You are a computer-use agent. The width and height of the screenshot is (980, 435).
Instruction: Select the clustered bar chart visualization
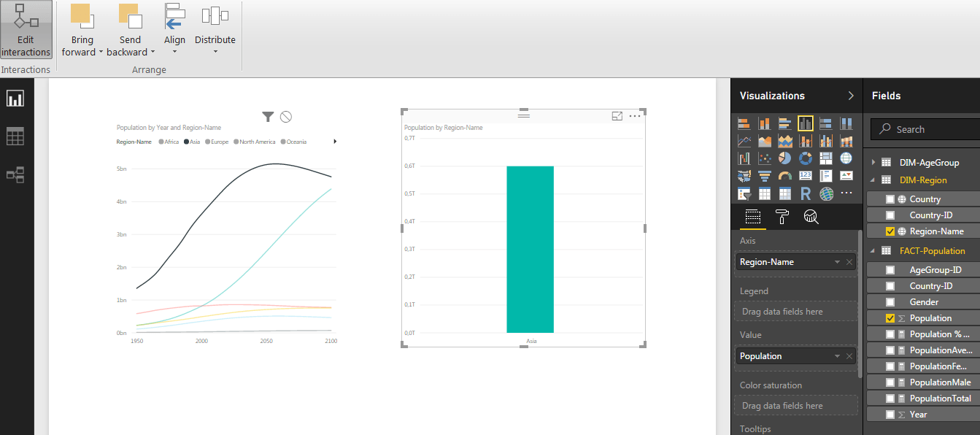click(785, 123)
